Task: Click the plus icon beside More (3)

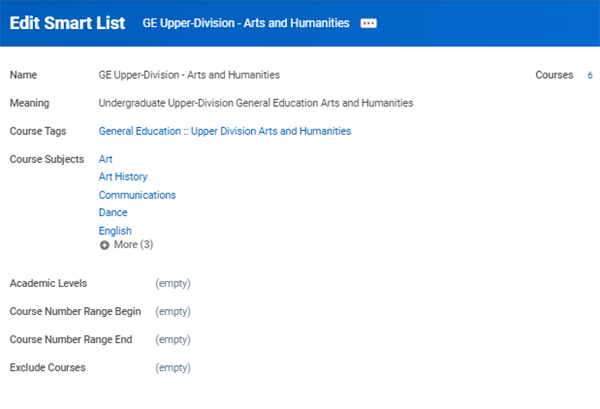Action: [x=104, y=245]
